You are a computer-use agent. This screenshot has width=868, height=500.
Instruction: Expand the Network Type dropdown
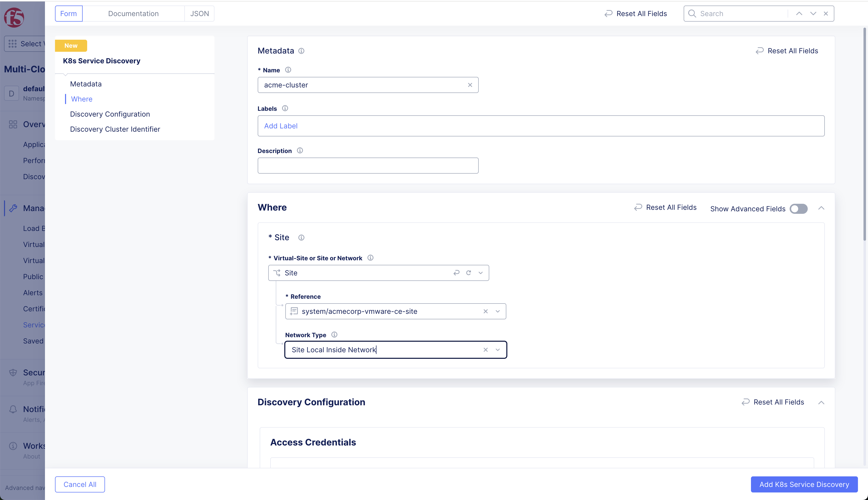tap(498, 349)
